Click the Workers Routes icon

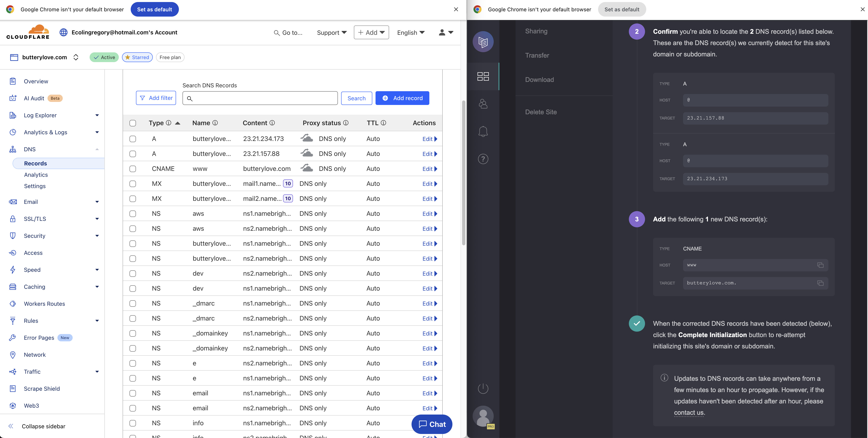(13, 304)
